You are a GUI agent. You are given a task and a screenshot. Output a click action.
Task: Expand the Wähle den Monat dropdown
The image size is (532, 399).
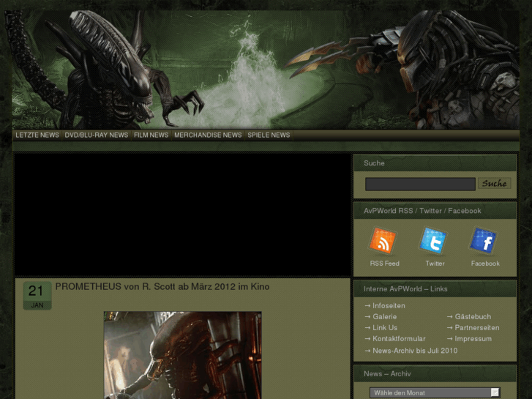[x=435, y=393]
